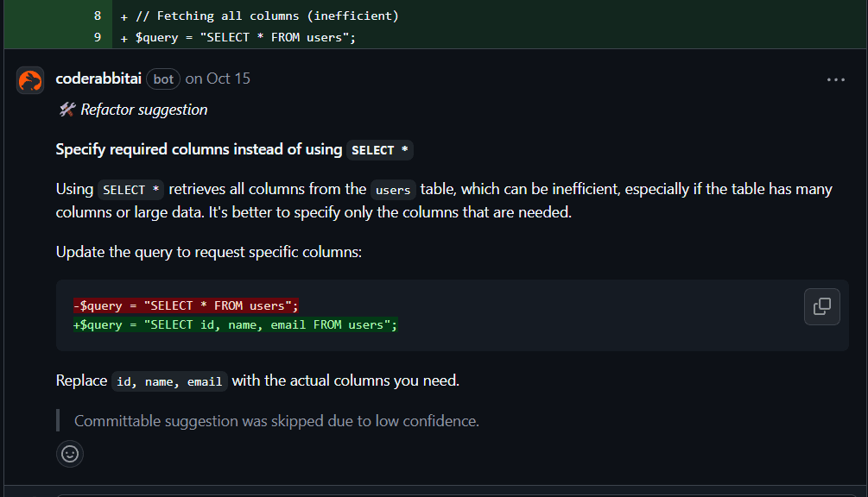Click the added "SELECT * FROM users" diff line
The height and width of the screenshot is (497, 868).
tap(245, 37)
